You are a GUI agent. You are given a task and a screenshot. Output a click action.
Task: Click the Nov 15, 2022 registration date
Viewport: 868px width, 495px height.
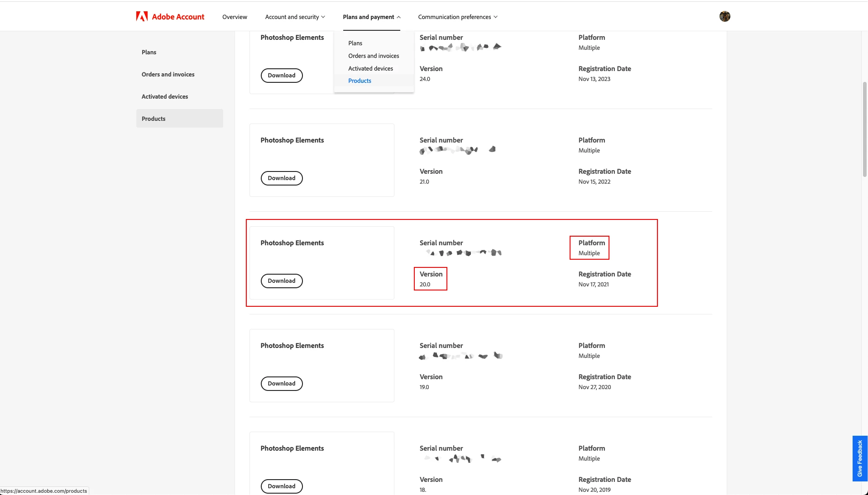(594, 181)
